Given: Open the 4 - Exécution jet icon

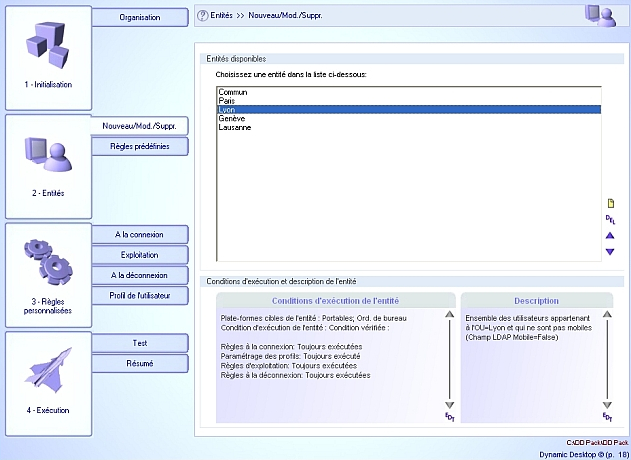Looking at the screenshot, I should [x=48, y=370].
